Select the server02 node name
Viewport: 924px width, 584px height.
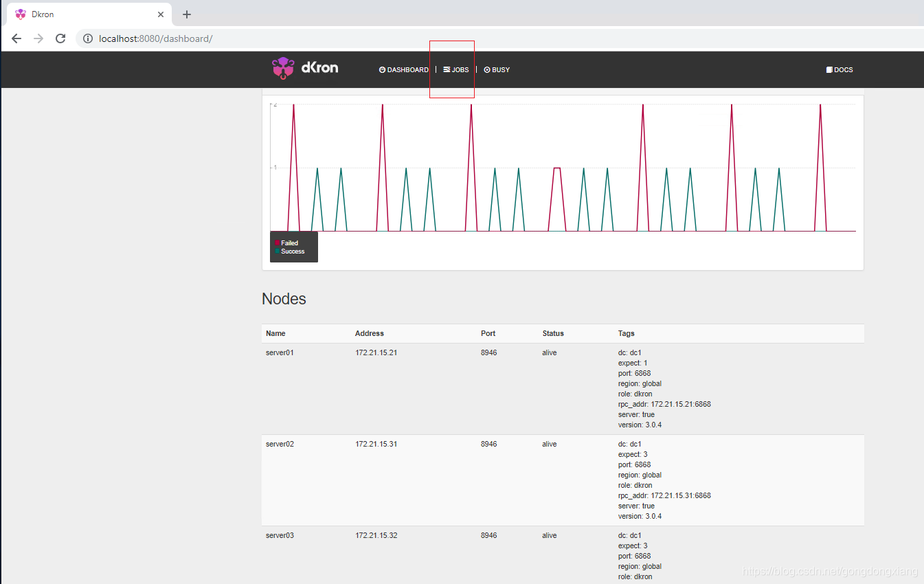tap(280, 444)
